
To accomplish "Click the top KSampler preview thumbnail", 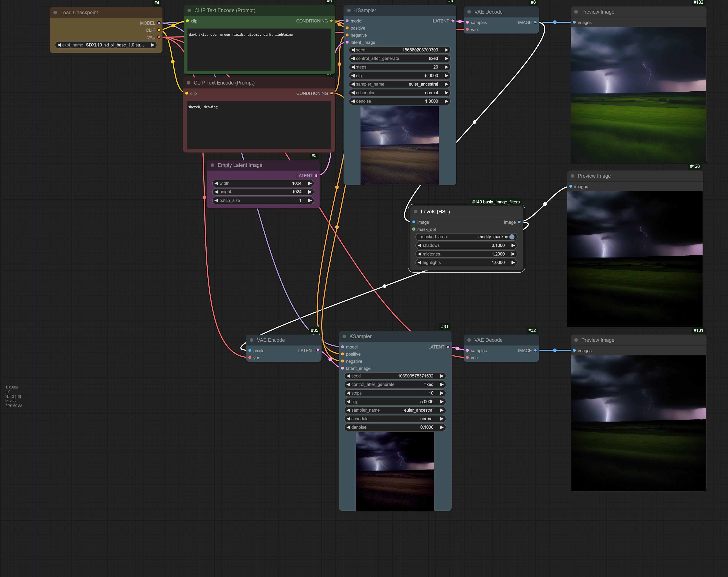I will pos(400,146).
